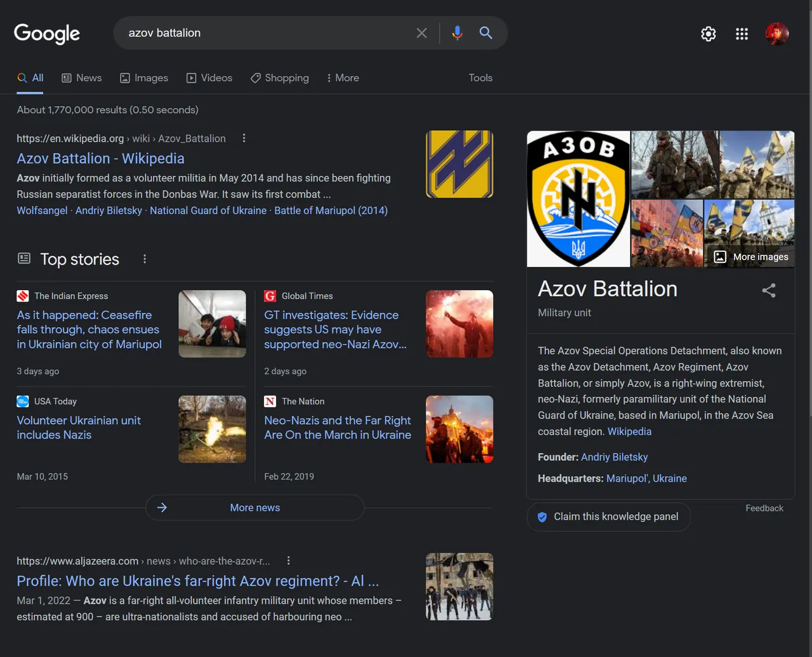Image resolution: width=812 pixels, height=657 pixels.
Task: Click More images in knowledge panel
Action: tap(750, 256)
